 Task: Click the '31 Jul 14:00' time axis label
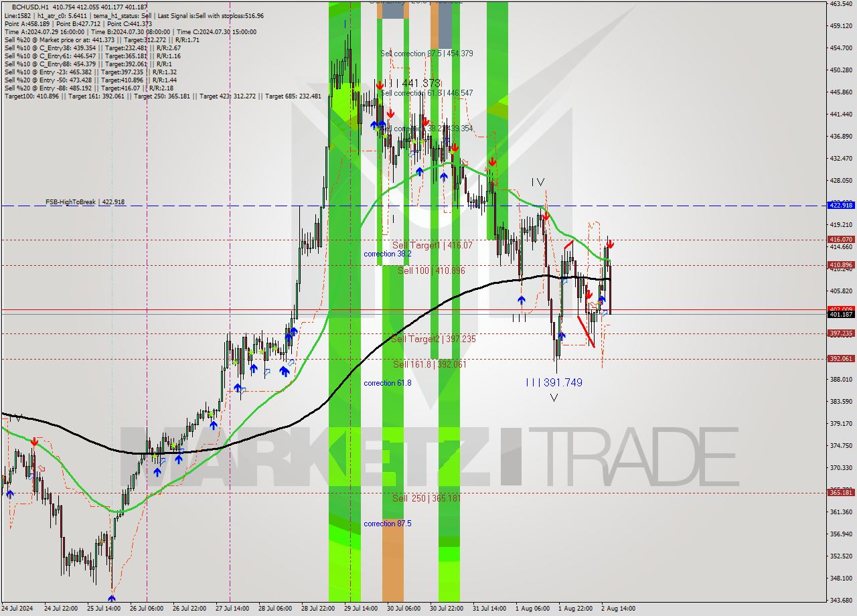[489, 609]
